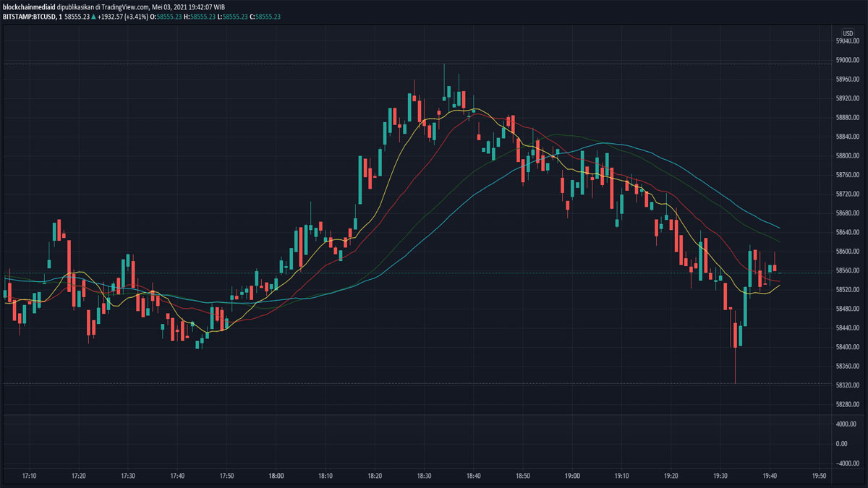Click the 59000.00 price axis label
The height and width of the screenshot is (488, 868).
pyautogui.click(x=846, y=61)
